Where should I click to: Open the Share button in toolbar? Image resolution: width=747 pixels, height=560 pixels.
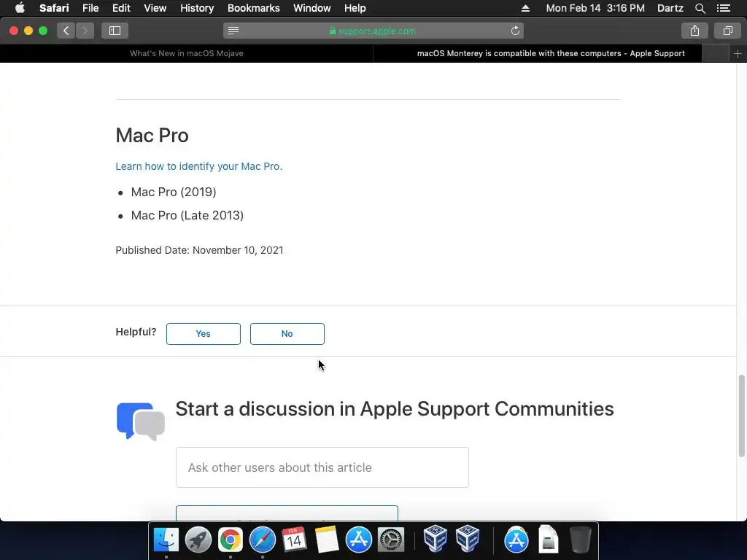(x=694, y=31)
